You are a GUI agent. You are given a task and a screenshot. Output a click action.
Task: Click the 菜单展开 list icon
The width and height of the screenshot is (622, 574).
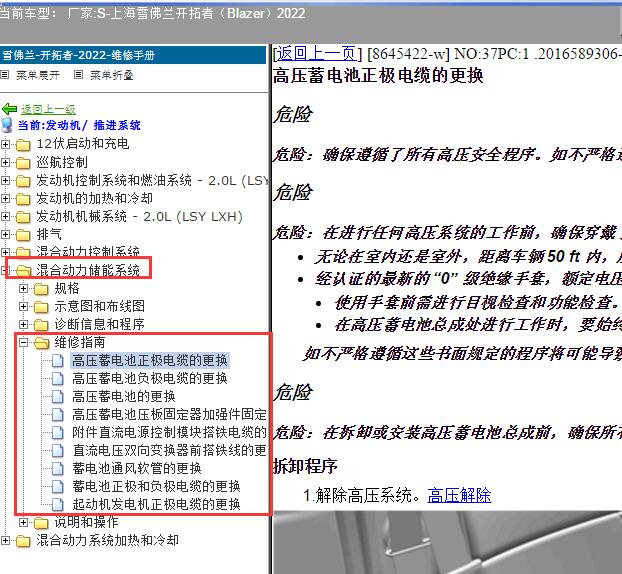[5, 75]
